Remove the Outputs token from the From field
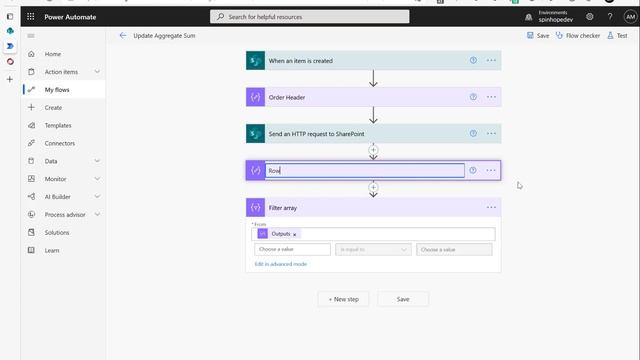The width and height of the screenshot is (640, 360). [x=294, y=234]
